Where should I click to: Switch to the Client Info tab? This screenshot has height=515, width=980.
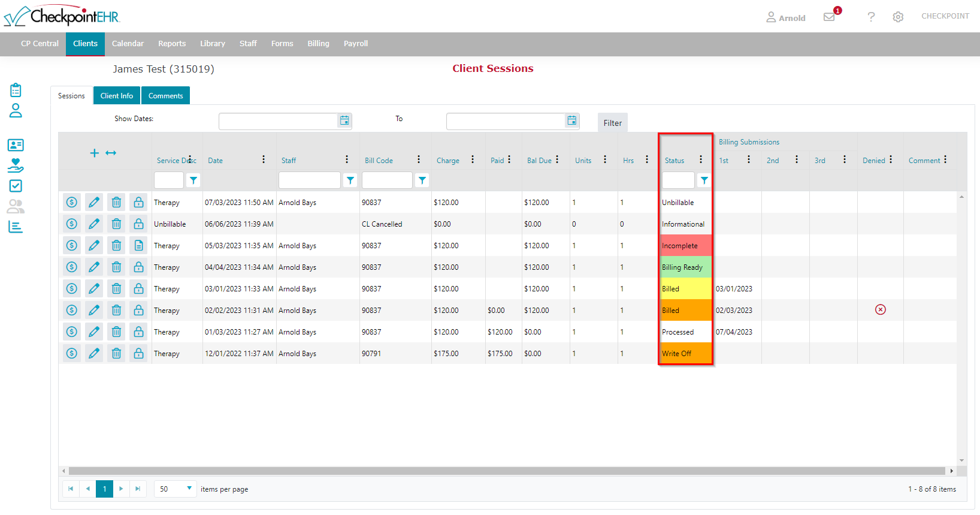pos(117,96)
